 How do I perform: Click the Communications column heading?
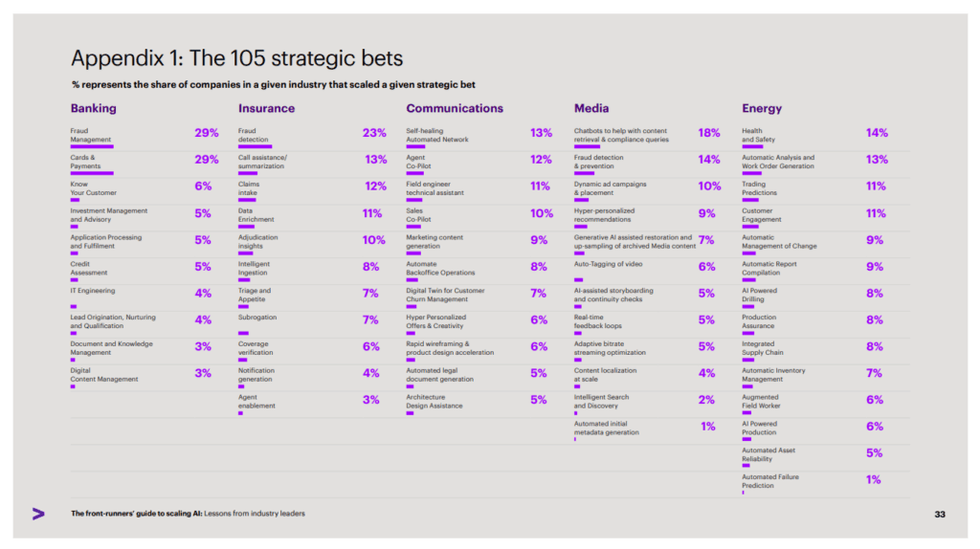(455, 109)
